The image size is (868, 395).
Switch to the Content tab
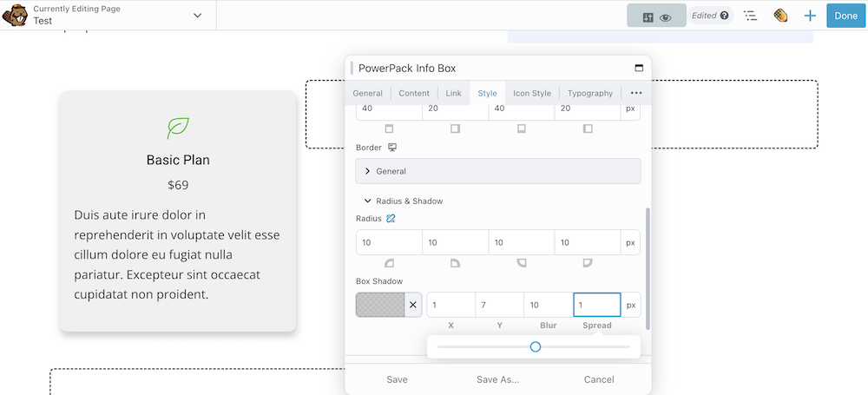click(414, 93)
